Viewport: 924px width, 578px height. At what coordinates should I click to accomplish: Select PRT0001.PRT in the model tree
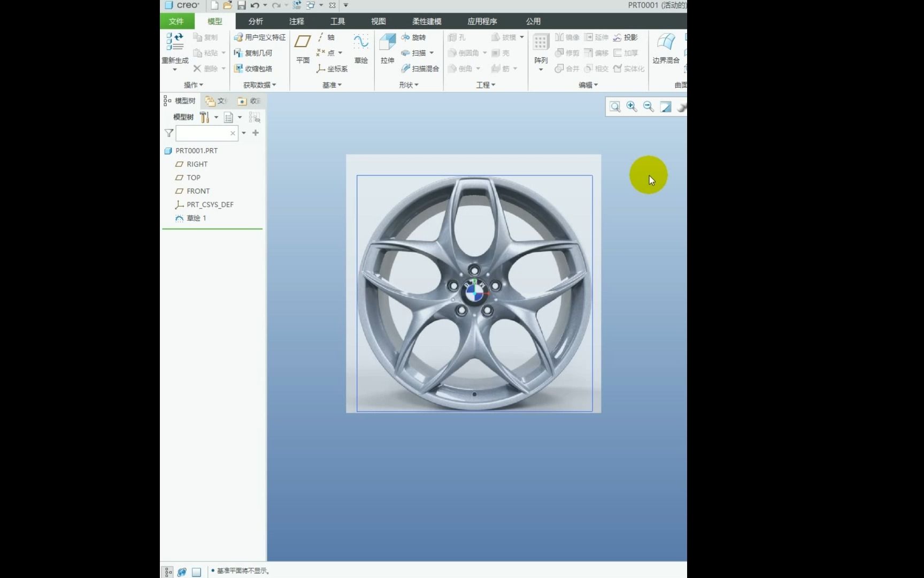click(x=191, y=151)
